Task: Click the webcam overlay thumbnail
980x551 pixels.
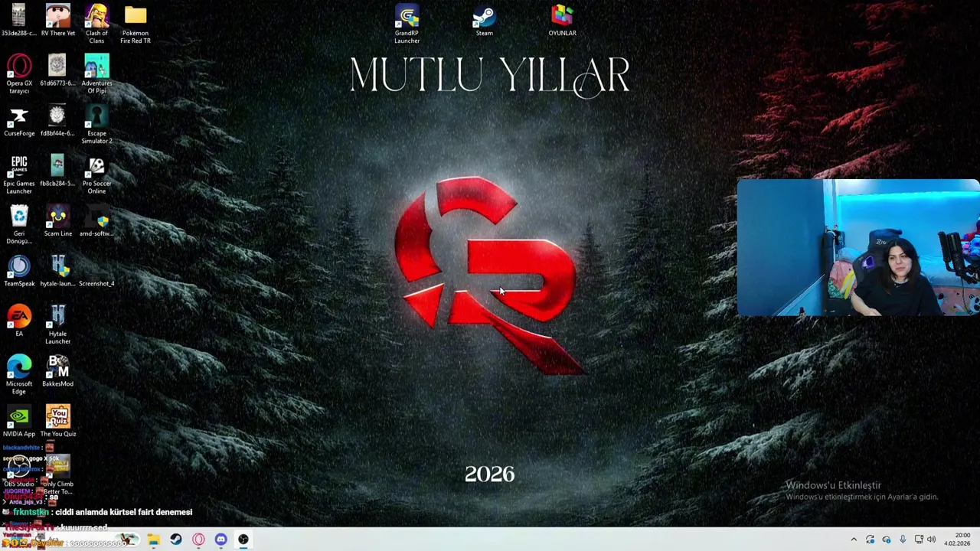Action: pyautogui.click(x=857, y=247)
